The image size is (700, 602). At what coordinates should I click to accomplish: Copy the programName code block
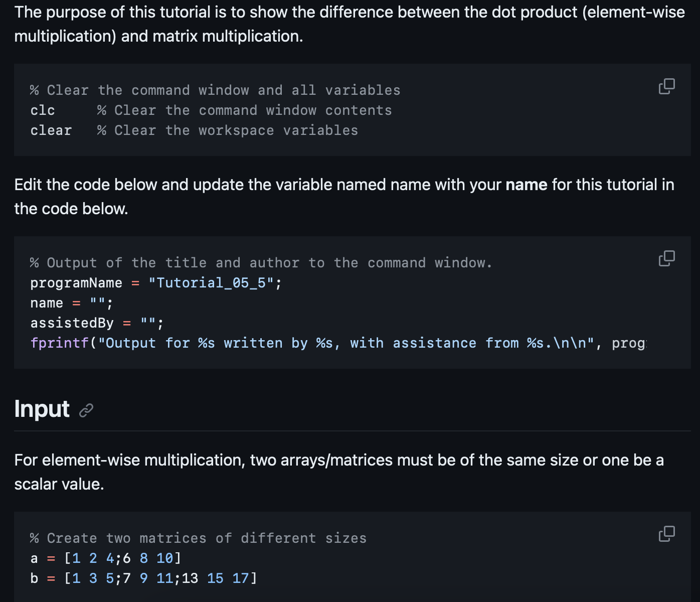[x=666, y=259]
